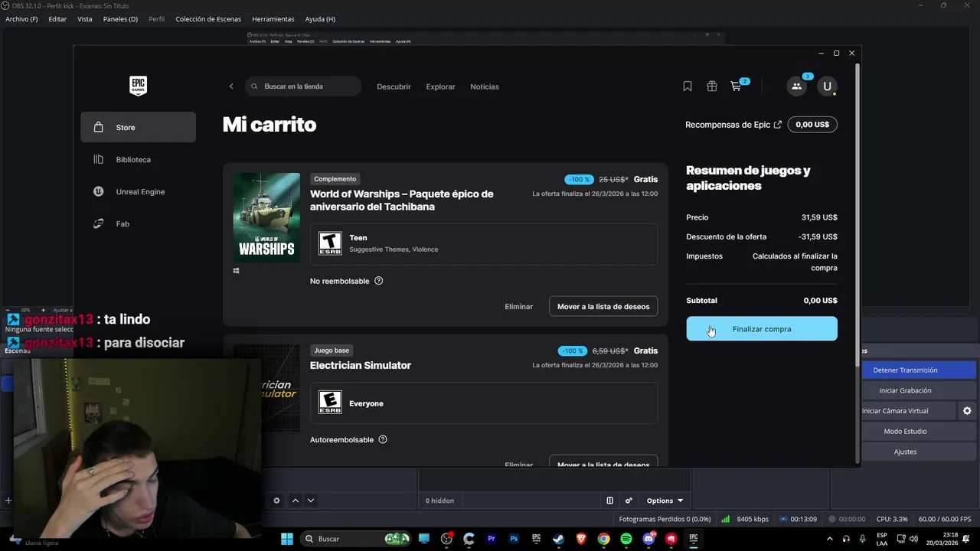Open the Explorar store tab

click(440, 86)
